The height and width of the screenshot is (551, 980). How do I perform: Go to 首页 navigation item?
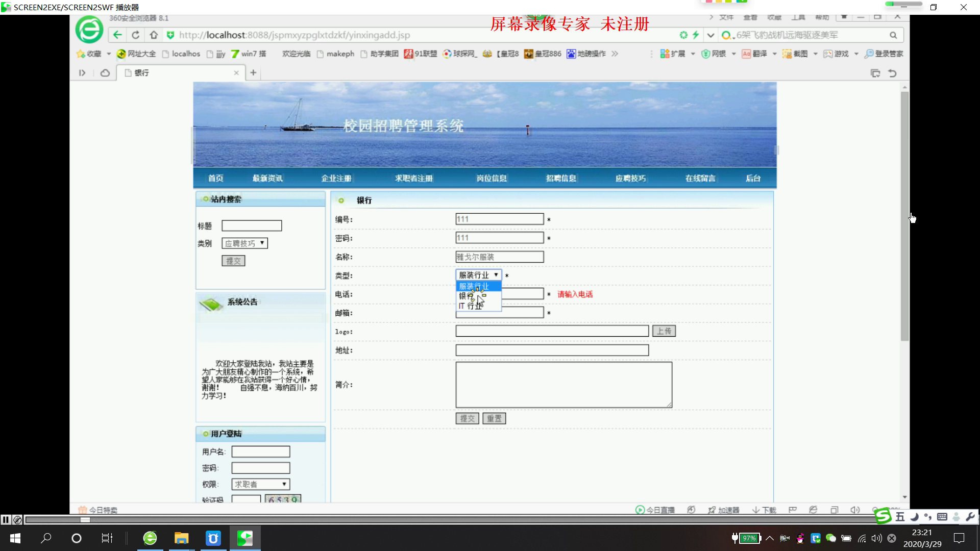pyautogui.click(x=215, y=178)
